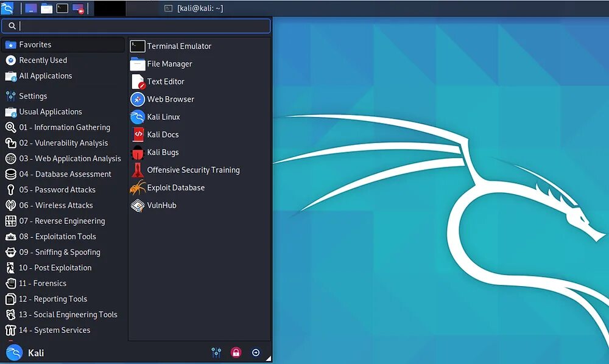The width and height of the screenshot is (609, 364).
Task: Click the Kali user avatar icon
Action: 15,352
